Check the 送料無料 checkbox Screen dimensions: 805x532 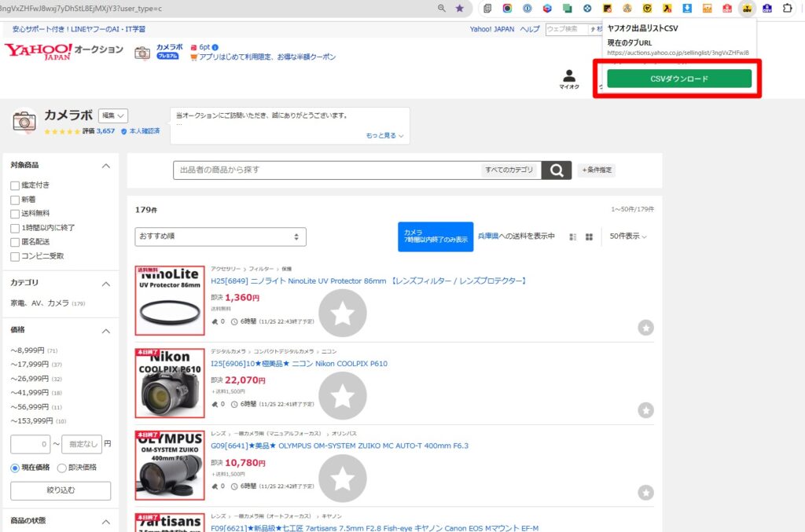pos(15,214)
